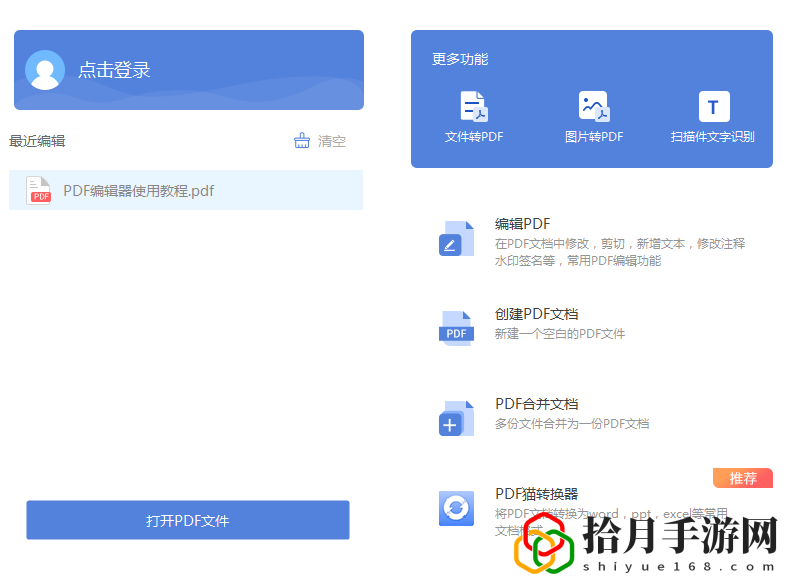Click the PDF猫转换器 title
Image resolution: width=790 pixels, height=580 pixels.
pos(537,494)
